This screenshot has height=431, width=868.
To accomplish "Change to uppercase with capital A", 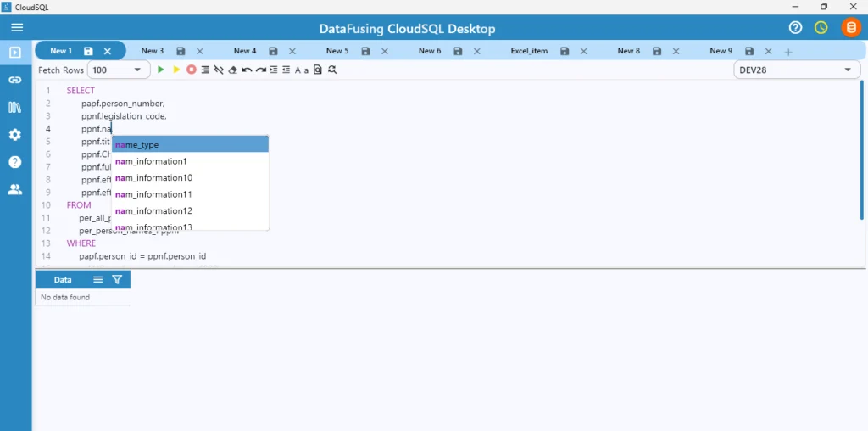I will click(x=298, y=70).
